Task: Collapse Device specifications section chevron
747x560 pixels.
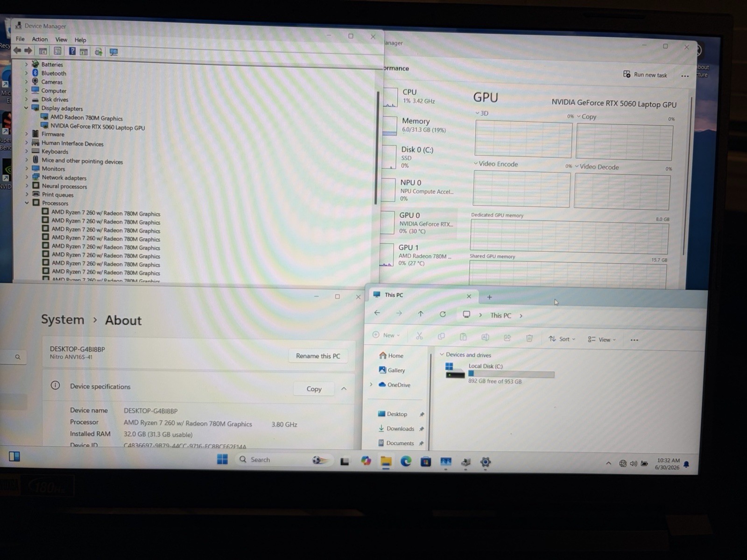Action: pyautogui.click(x=344, y=389)
